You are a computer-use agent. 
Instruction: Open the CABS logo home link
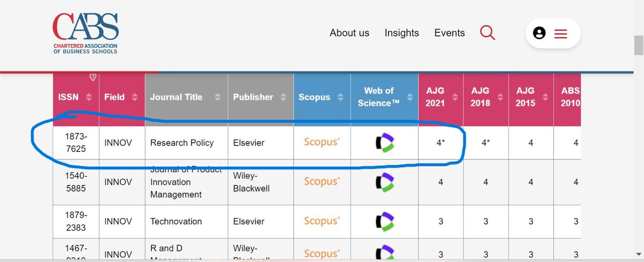click(85, 33)
